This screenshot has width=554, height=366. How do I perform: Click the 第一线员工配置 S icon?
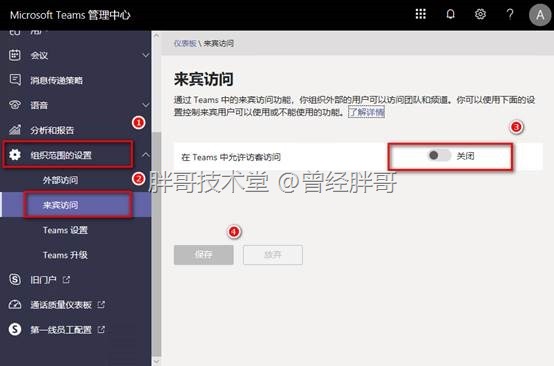click(15, 329)
